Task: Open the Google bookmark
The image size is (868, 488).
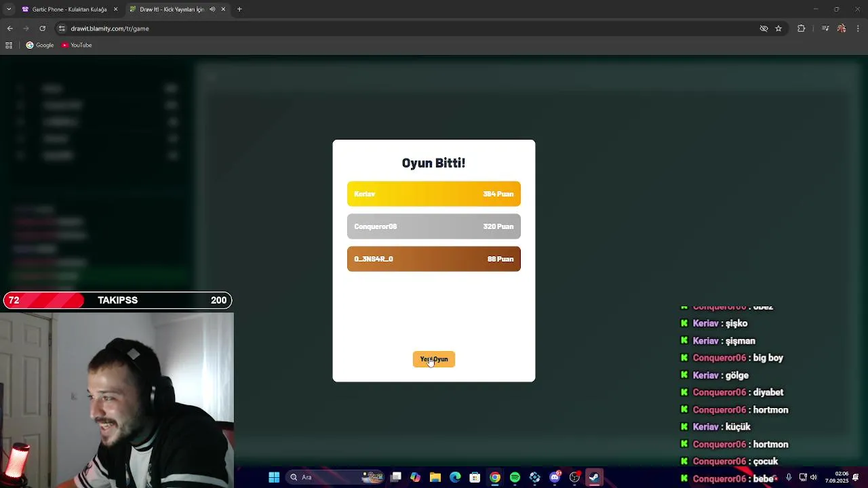Action: 40,45
